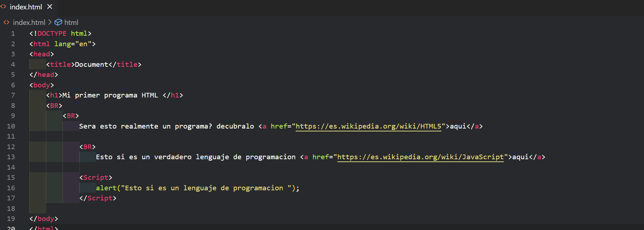Click the BR tag on line 12

point(87,147)
